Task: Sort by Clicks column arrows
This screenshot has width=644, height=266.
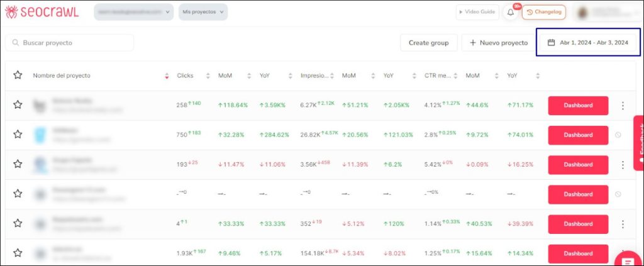Action: click(208, 76)
